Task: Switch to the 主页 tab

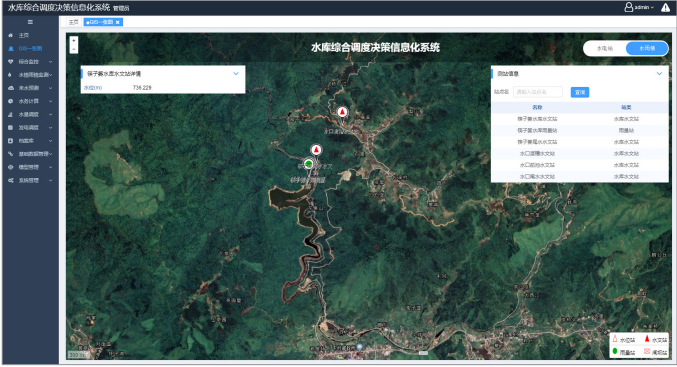Action: [x=73, y=22]
